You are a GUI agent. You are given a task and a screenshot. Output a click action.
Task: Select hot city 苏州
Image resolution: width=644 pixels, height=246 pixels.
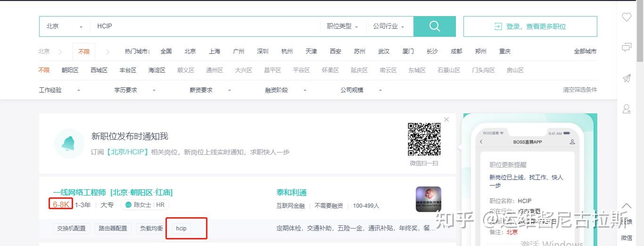[x=360, y=51]
